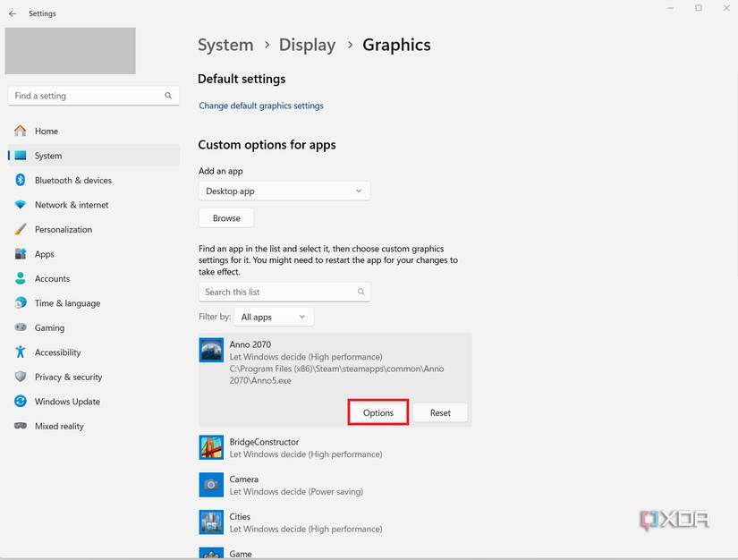Click the Privacy & security shield icon
Viewport: 738px width, 560px height.
click(21, 377)
